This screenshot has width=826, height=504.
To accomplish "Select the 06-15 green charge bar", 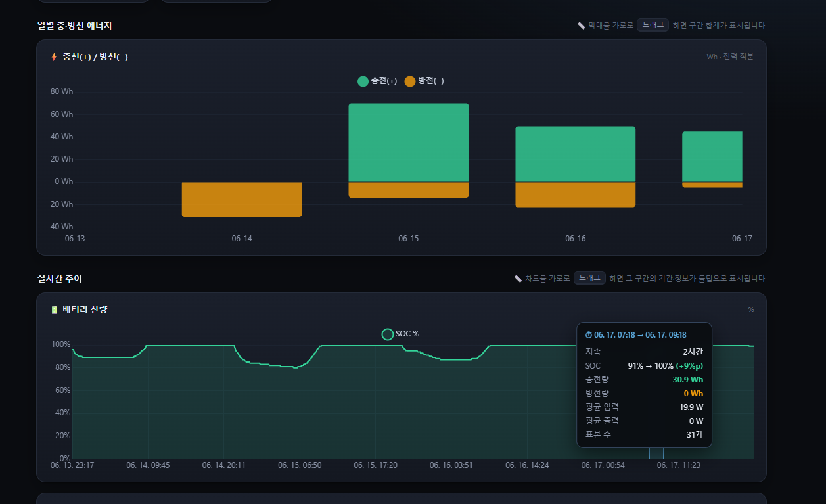I will pos(409,143).
